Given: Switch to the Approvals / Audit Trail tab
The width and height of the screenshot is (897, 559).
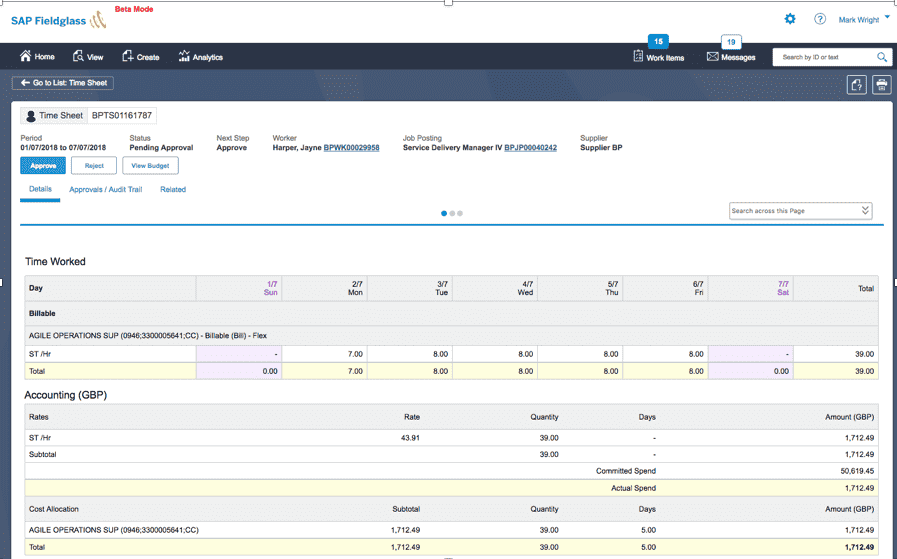Looking at the screenshot, I should coord(105,189).
